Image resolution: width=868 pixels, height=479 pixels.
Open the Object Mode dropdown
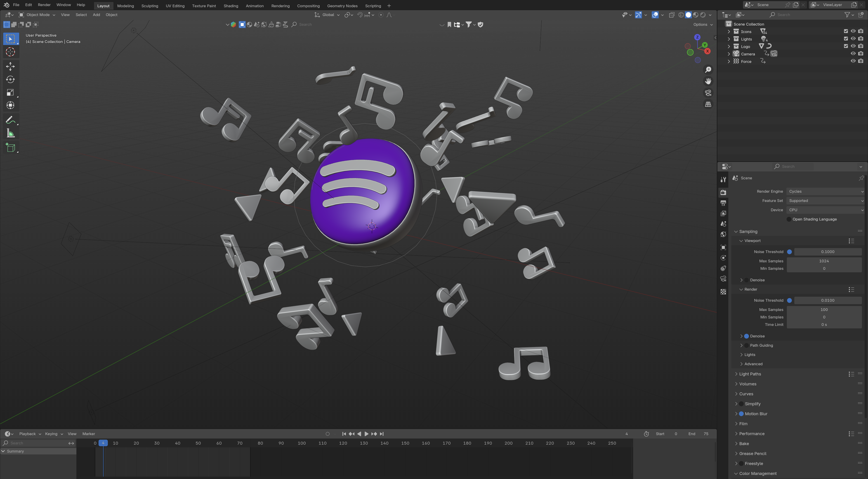coord(37,15)
